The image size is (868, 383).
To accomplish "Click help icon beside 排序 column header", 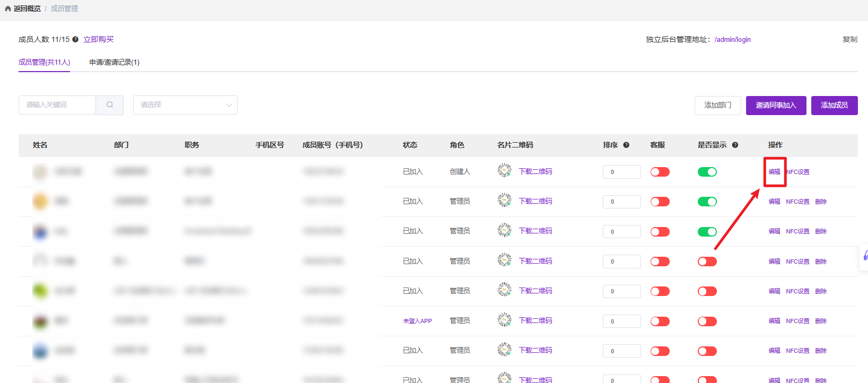I will (x=626, y=145).
